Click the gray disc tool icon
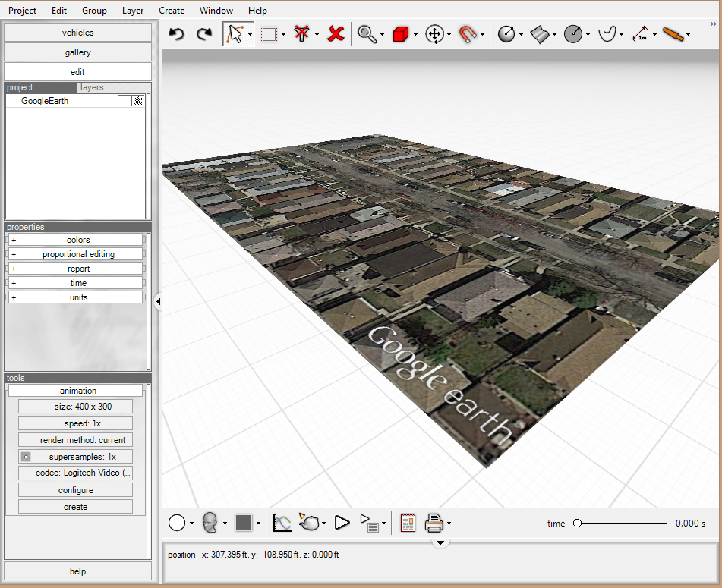 click(x=573, y=34)
